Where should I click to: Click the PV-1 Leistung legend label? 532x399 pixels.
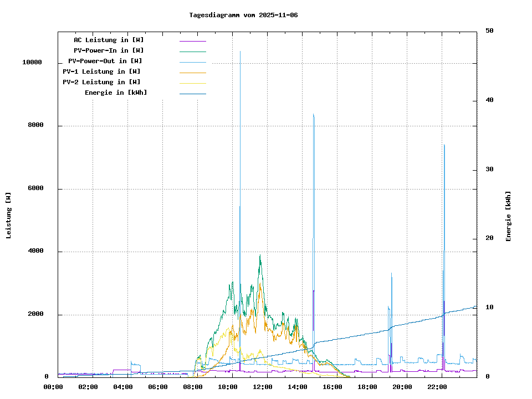101,71
